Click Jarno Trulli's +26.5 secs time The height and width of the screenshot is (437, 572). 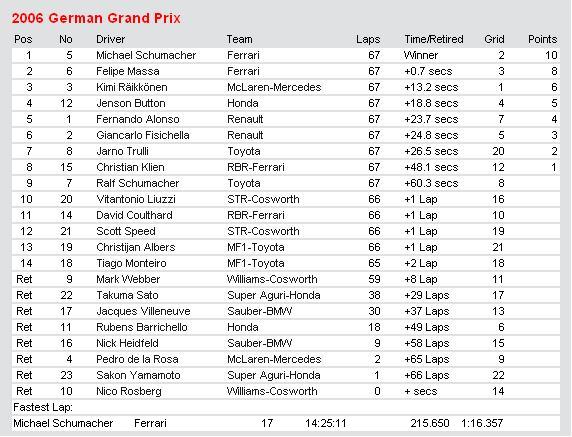pos(431,151)
